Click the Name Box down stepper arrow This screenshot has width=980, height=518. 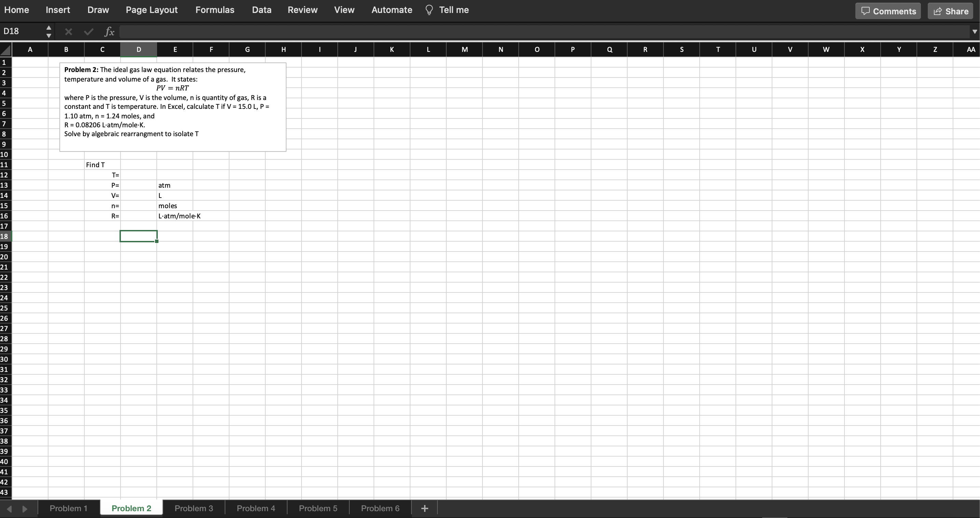point(49,35)
